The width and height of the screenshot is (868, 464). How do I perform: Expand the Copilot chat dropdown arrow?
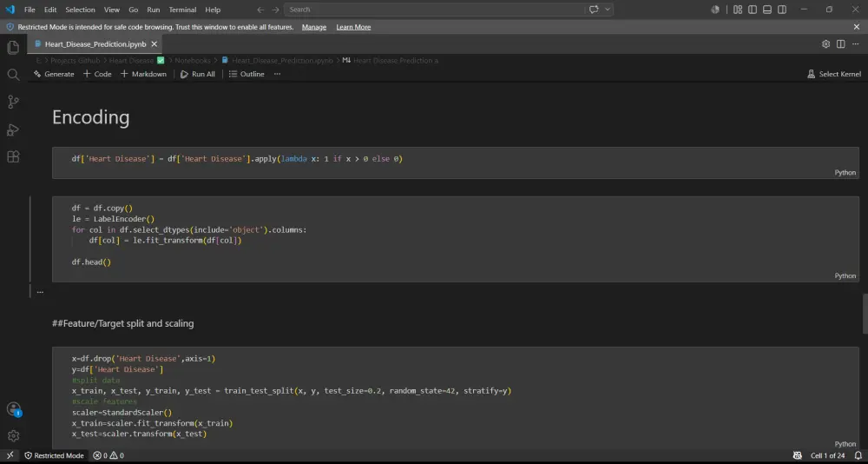point(608,10)
